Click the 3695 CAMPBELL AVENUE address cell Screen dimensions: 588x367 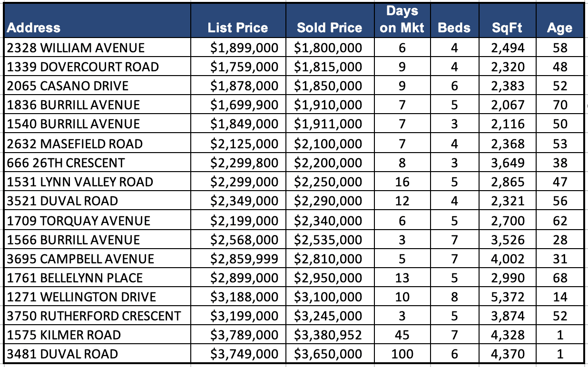click(81, 259)
